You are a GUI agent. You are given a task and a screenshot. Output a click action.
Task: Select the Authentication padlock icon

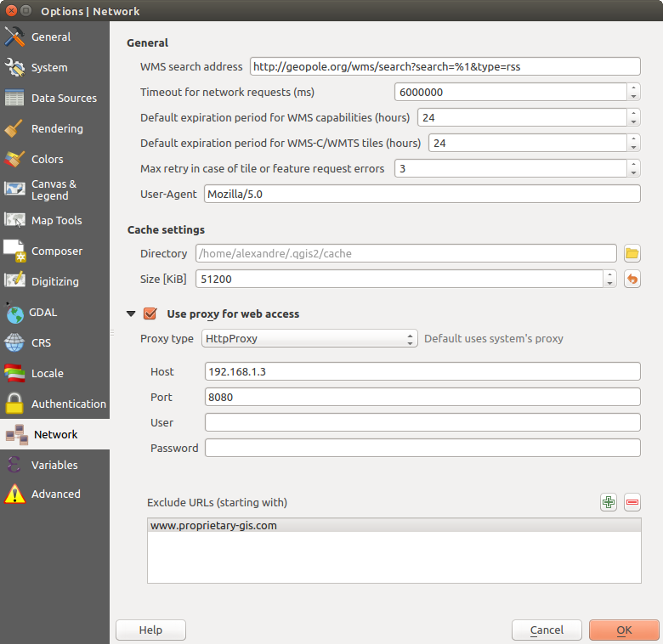click(x=15, y=404)
